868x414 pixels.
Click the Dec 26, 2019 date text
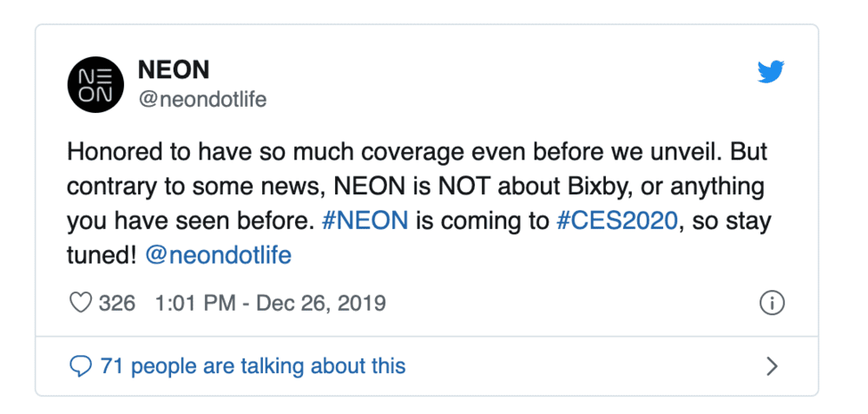click(x=323, y=303)
